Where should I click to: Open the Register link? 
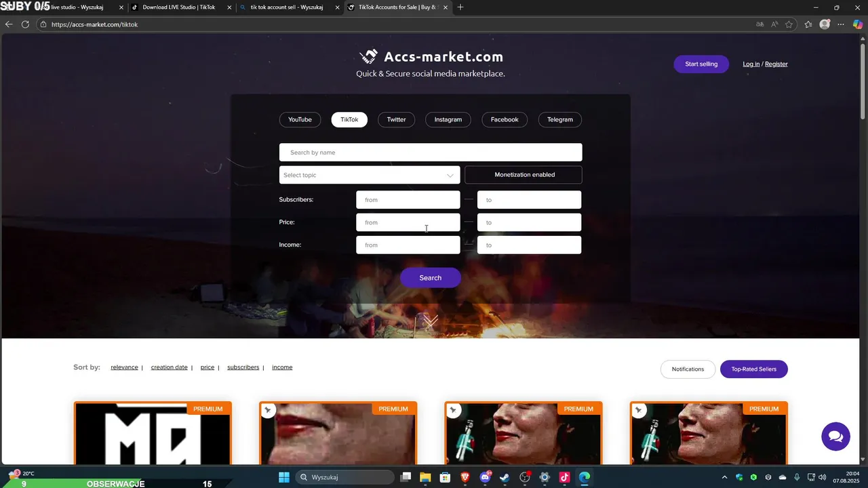[x=776, y=64]
